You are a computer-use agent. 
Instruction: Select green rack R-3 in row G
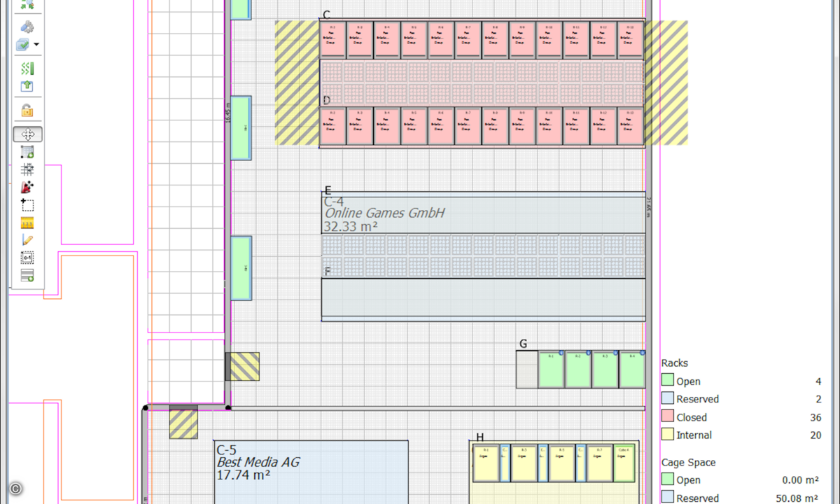pos(605,370)
